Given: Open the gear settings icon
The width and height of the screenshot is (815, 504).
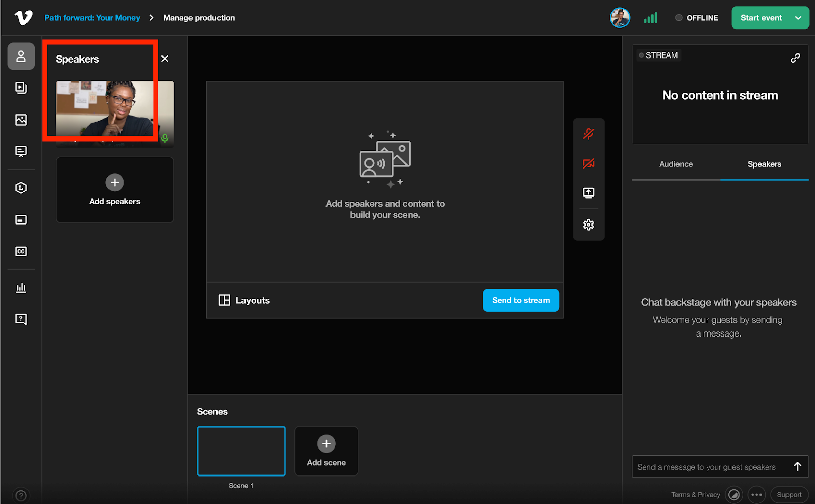Looking at the screenshot, I should coord(588,225).
